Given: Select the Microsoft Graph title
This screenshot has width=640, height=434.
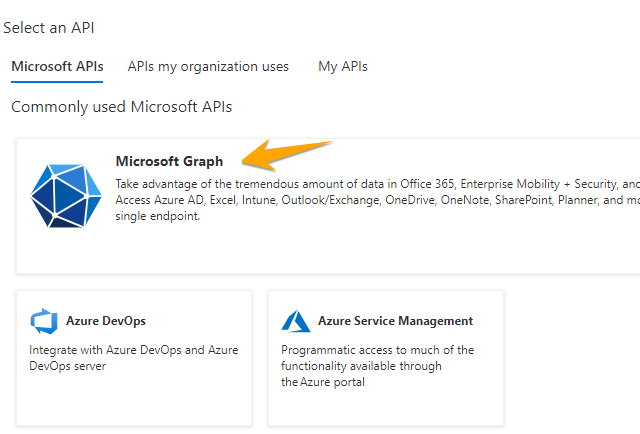Looking at the screenshot, I should pos(169,161).
